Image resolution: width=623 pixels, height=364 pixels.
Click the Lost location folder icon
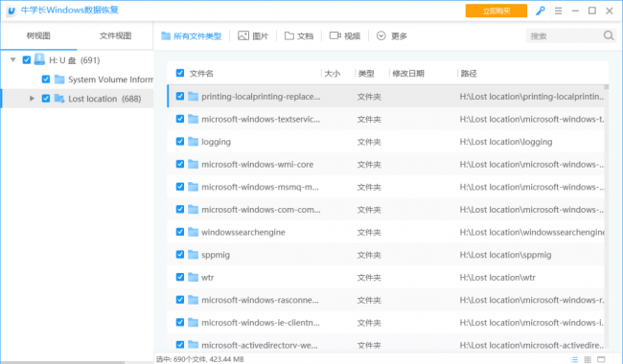tap(59, 99)
